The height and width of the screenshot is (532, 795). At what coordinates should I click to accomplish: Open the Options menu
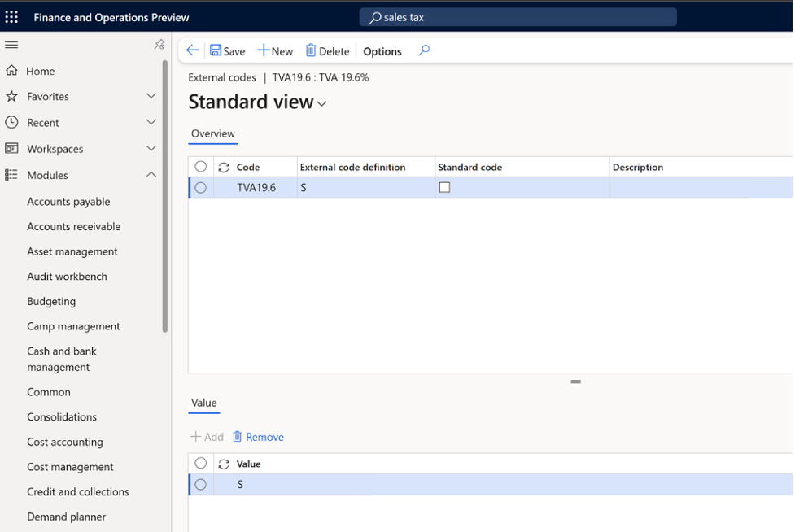pyautogui.click(x=382, y=50)
